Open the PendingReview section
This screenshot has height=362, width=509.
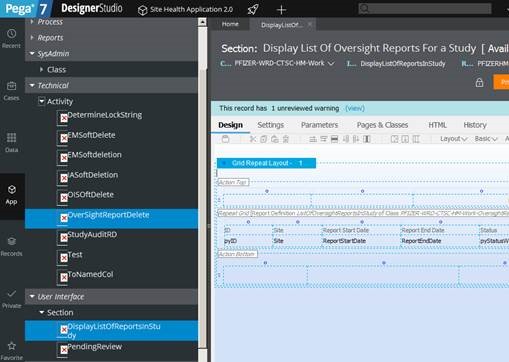tap(94, 347)
